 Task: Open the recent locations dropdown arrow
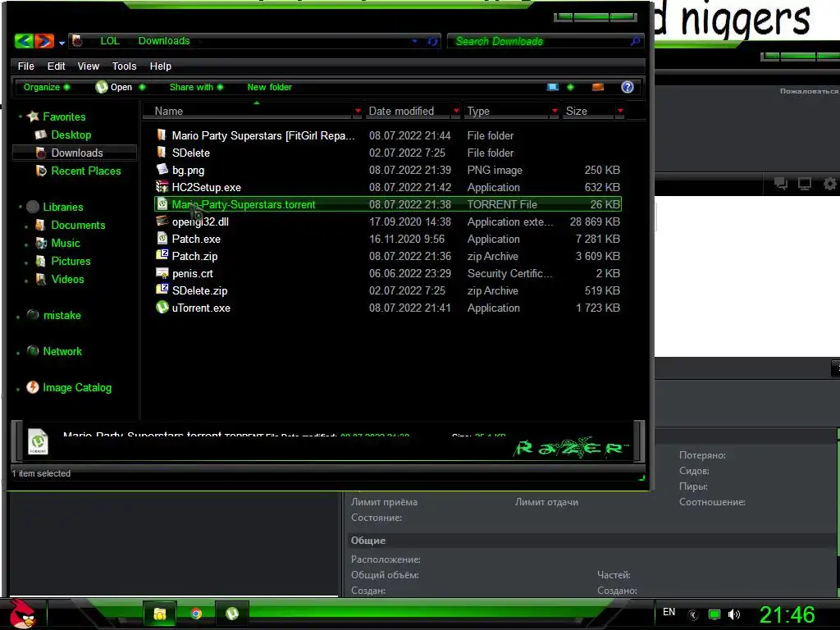point(62,43)
